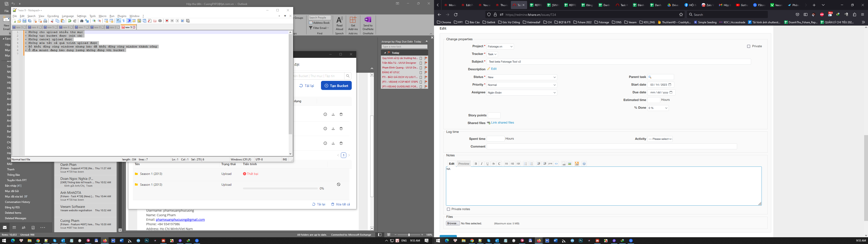Open the Encoding menu in Notepad++

pyautogui.click(x=53, y=16)
